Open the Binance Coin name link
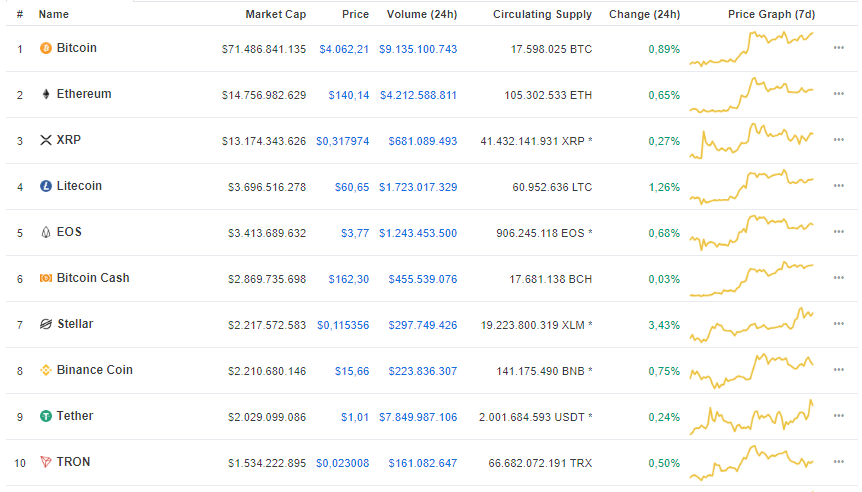862x492 pixels. tap(95, 370)
